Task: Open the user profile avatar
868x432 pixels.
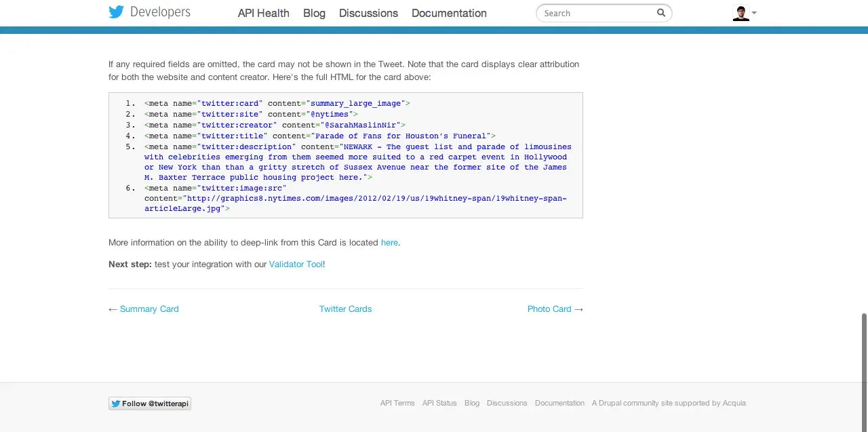Action: point(740,12)
